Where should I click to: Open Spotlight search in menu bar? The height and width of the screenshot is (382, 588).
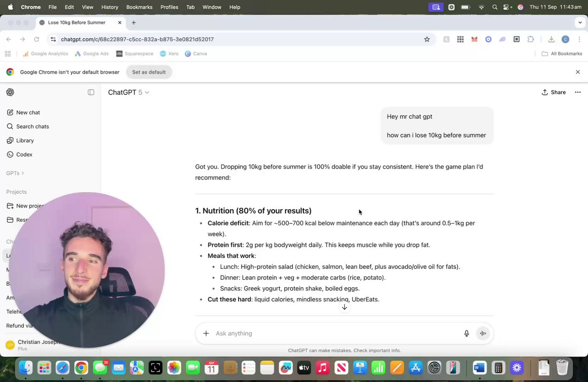[x=495, y=7]
